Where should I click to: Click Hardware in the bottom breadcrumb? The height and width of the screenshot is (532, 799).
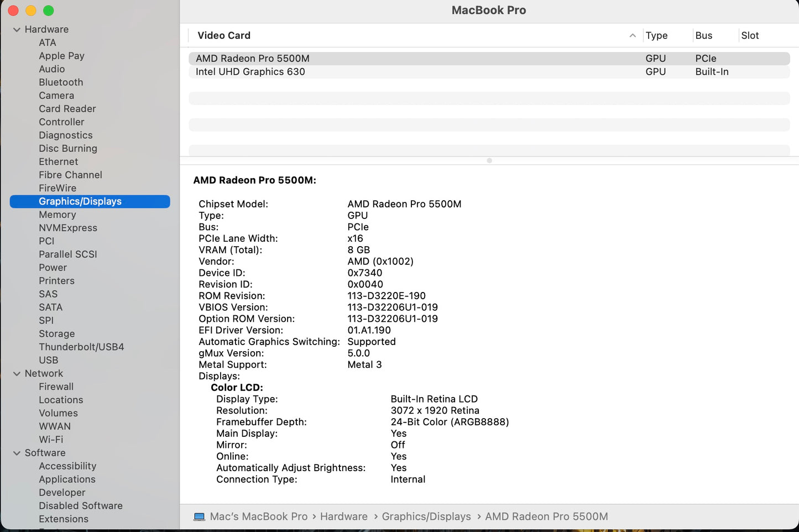[343, 516]
